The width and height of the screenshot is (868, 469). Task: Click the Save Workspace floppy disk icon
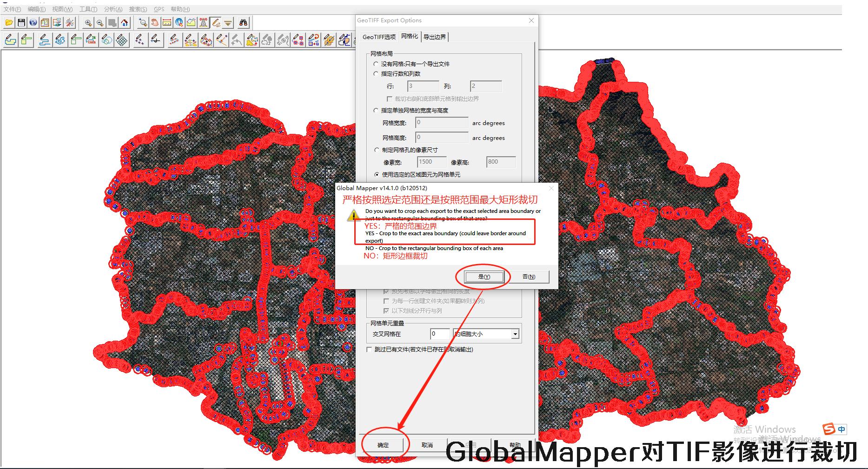tap(21, 22)
